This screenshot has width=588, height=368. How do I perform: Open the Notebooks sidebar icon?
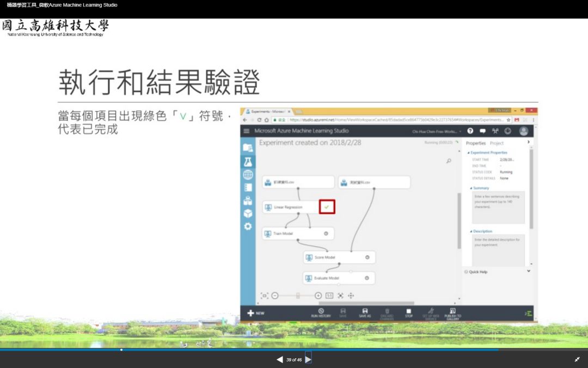[x=248, y=188]
